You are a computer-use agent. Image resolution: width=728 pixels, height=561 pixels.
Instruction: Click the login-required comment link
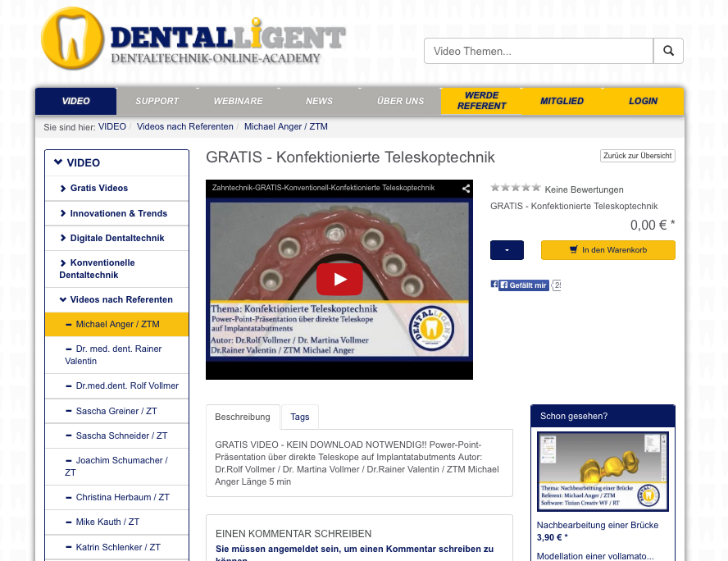pyautogui.click(x=354, y=554)
